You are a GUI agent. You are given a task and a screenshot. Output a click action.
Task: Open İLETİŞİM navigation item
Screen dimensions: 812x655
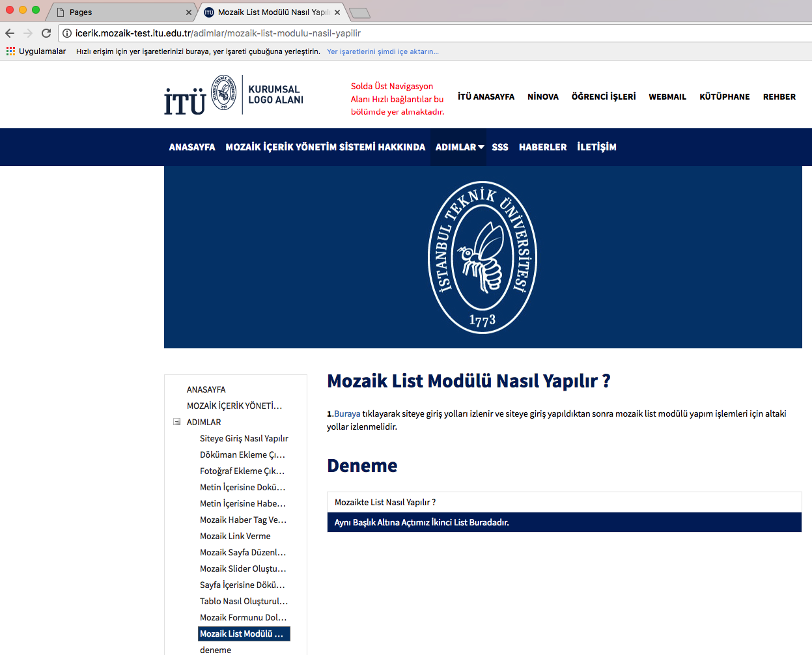pyautogui.click(x=596, y=147)
